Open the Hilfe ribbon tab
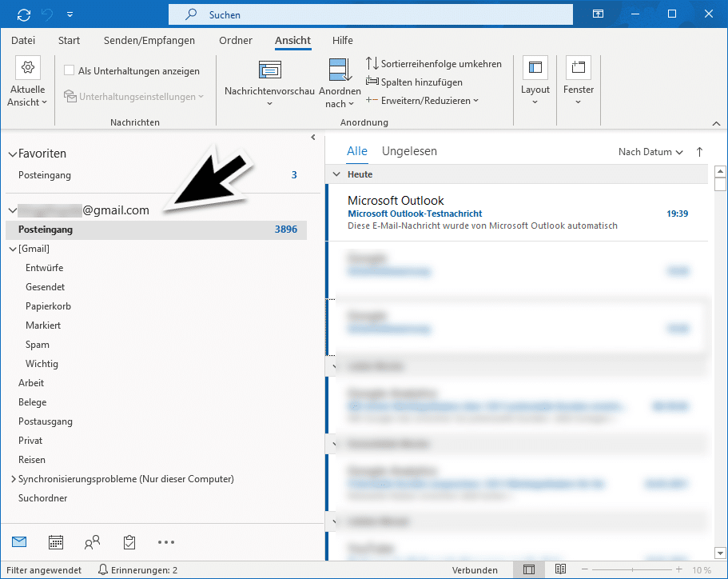 [x=342, y=41]
